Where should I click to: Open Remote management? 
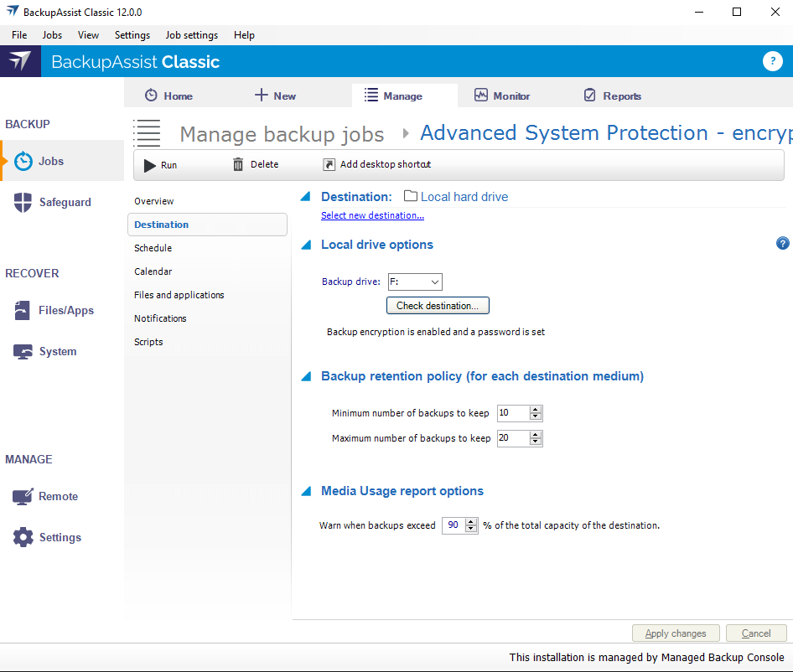[45, 497]
